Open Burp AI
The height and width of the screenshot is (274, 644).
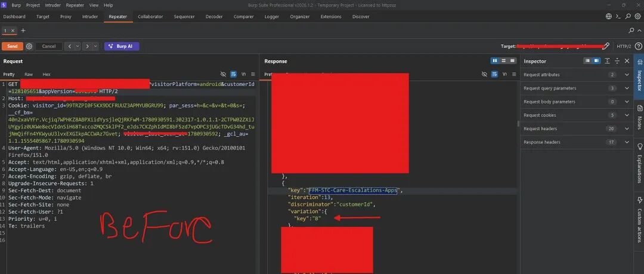(122, 47)
